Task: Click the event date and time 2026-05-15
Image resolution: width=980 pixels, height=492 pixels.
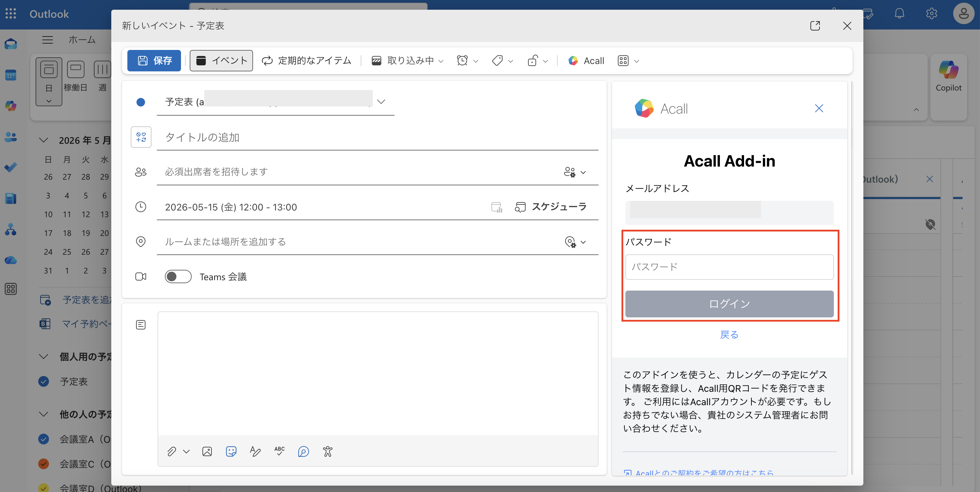Action: [231, 207]
